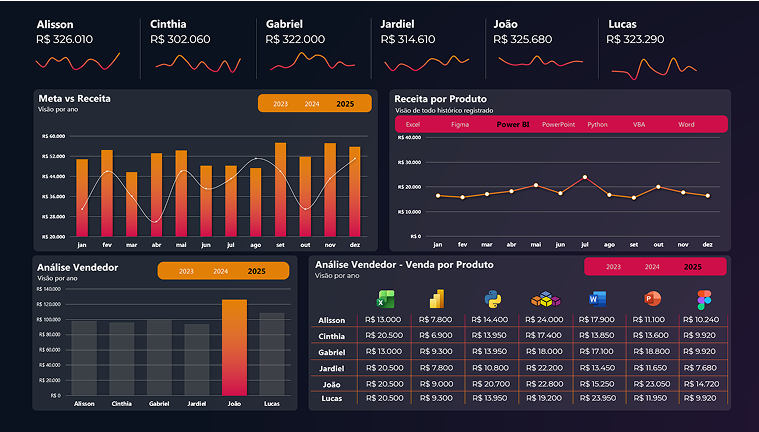Click Lucas row label in table
The image size is (759, 432).
coord(332,398)
